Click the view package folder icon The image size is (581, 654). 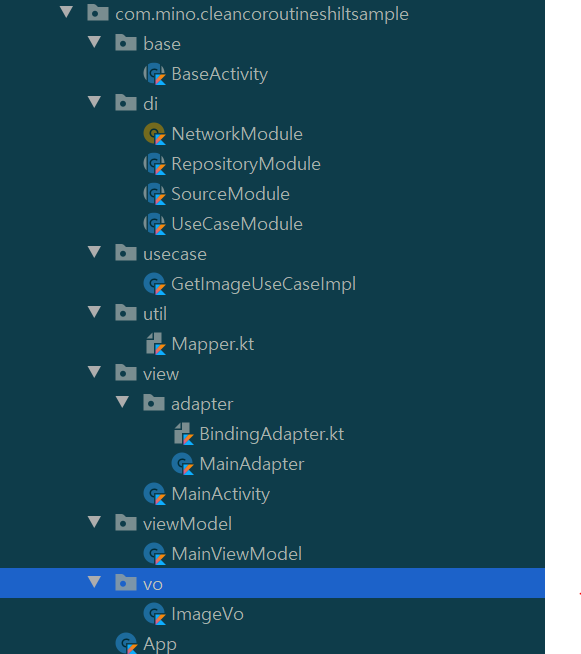tap(126, 373)
